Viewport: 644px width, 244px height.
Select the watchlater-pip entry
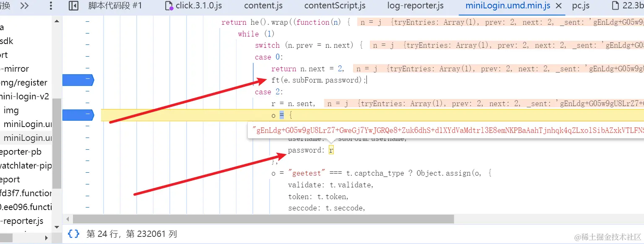coord(26,166)
